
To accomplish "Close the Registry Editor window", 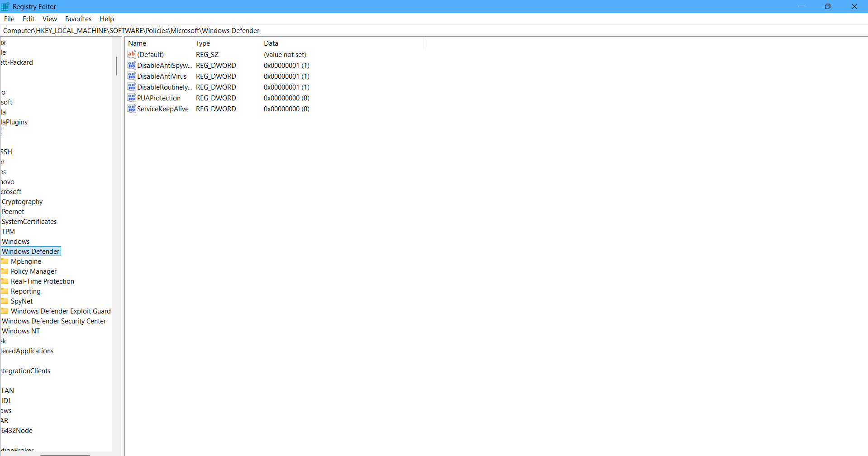I will click(x=854, y=6).
